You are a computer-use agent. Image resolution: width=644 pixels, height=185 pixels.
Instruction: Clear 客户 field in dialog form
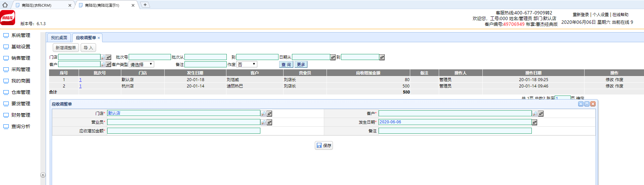[541, 114]
